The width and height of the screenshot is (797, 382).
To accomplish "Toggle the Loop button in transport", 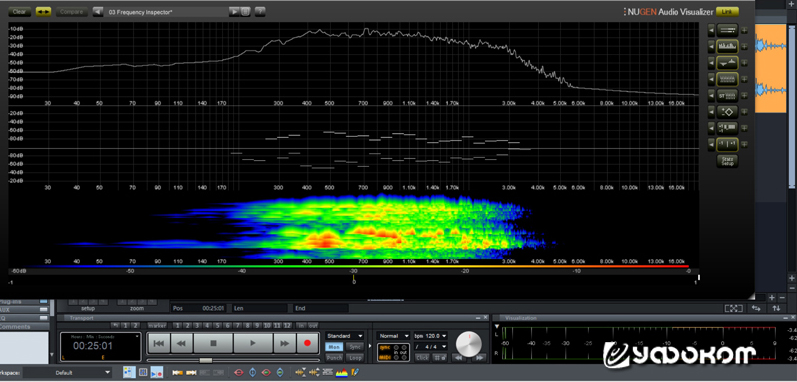I will click(x=355, y=358).
